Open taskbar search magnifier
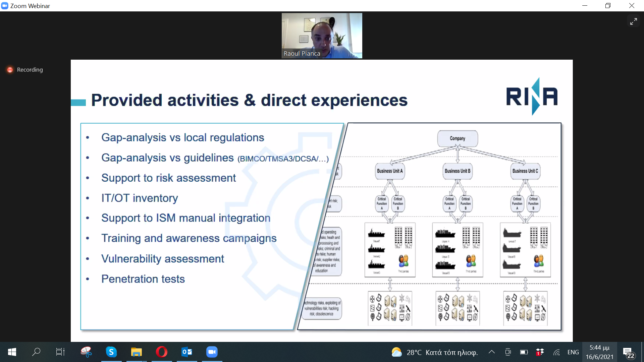Screen dimensions: 644x362 36,352
